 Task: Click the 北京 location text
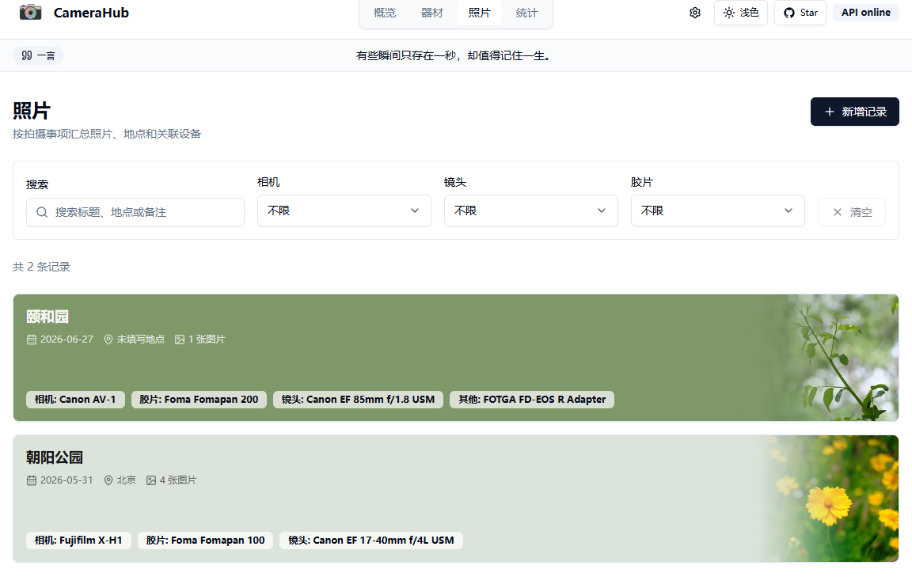[x=126, y=480]
